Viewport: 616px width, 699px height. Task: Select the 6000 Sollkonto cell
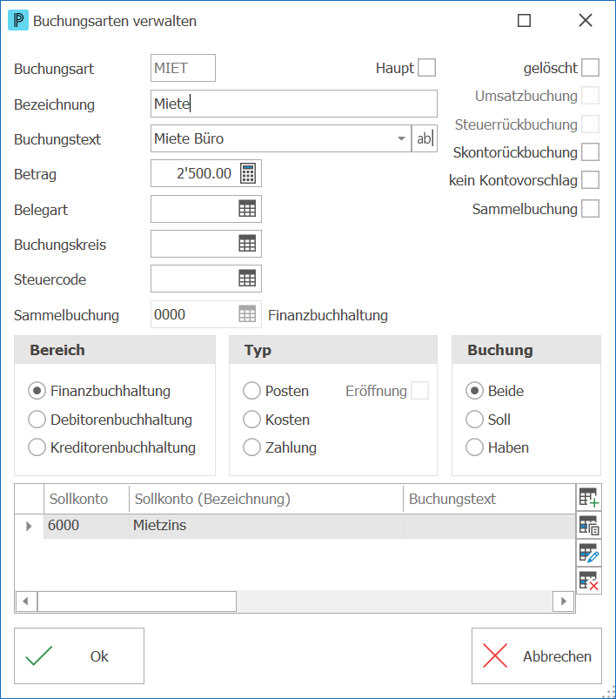(86, 526)
